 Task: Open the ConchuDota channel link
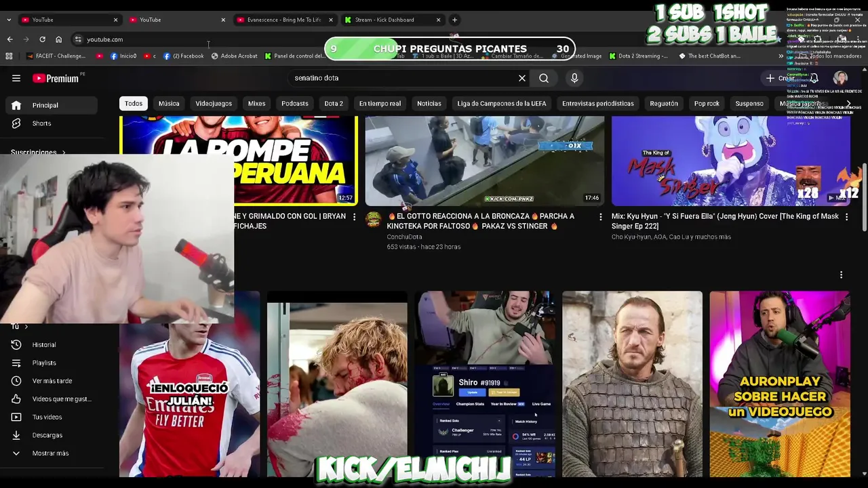(404, 237)
